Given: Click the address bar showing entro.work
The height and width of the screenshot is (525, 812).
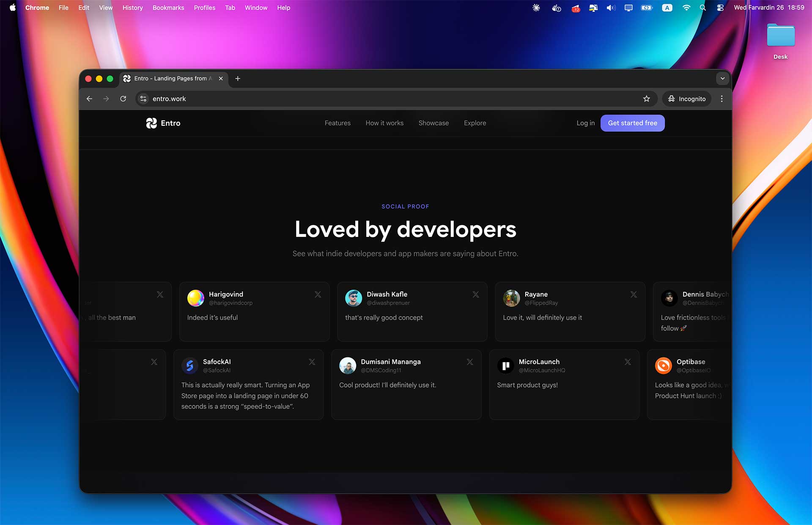Looking at the screenshot, I should pos(381,99).
